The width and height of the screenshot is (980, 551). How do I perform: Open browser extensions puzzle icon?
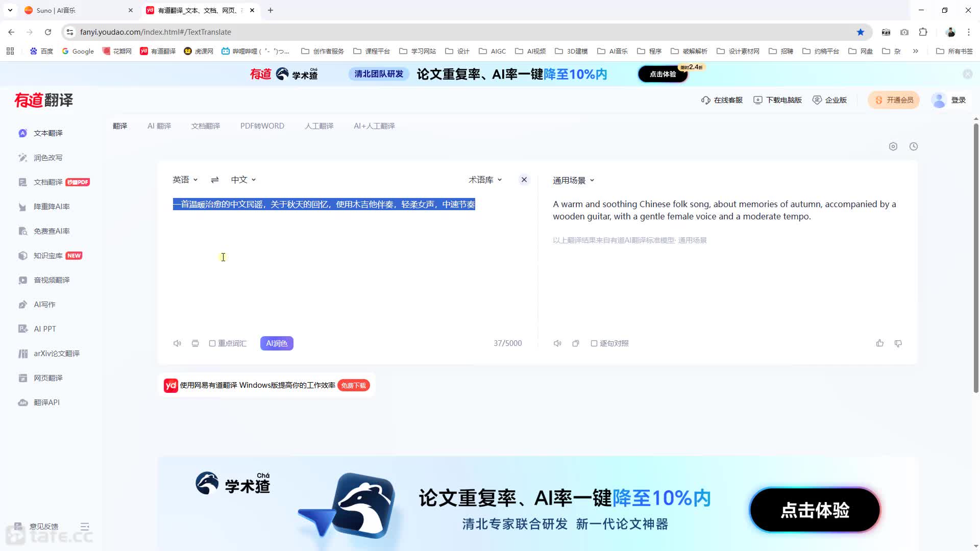tap(923, 32)
